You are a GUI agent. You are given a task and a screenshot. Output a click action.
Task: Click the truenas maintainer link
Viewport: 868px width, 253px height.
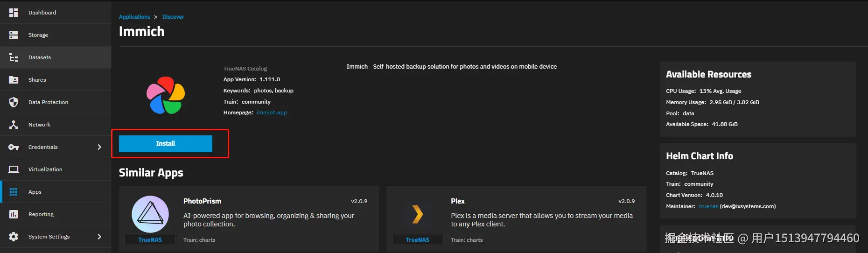(x=708, y=206)
